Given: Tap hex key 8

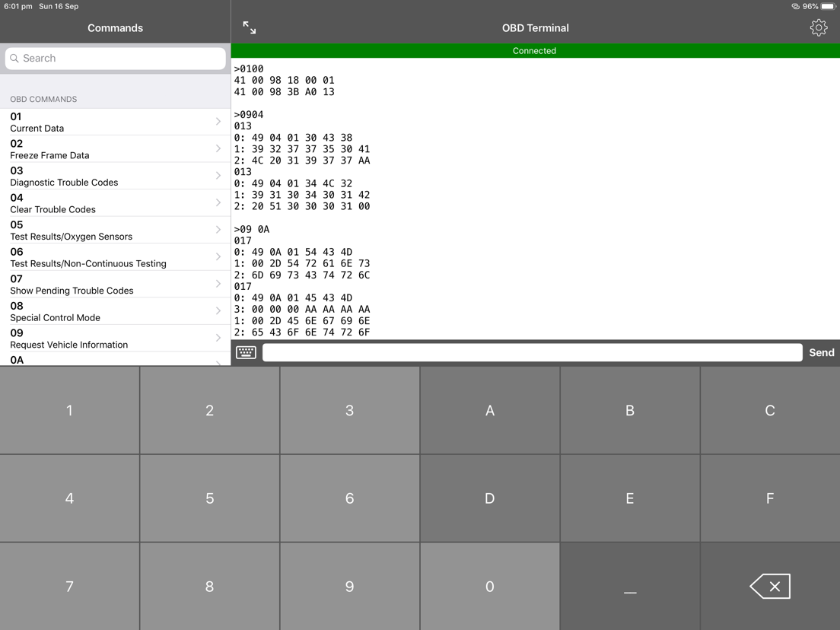Looking at the screenshot, I should pos(209,586).
